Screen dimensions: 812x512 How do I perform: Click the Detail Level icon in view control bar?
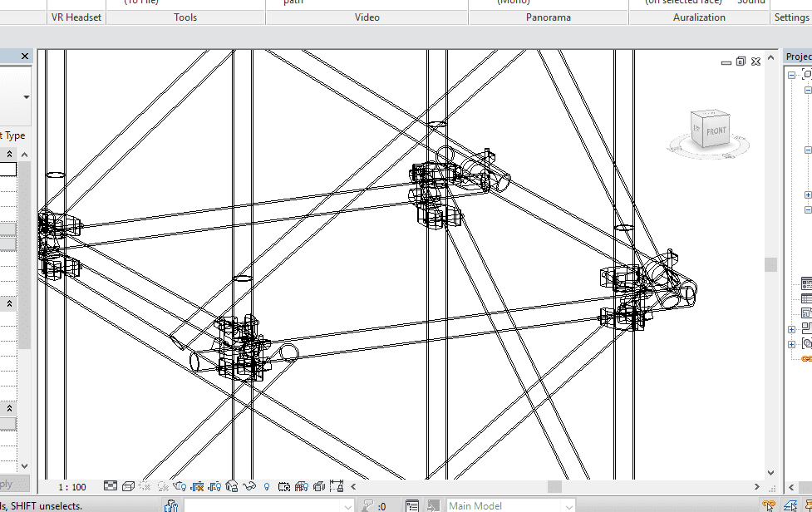pyautogui.click(x=111, y=486)
